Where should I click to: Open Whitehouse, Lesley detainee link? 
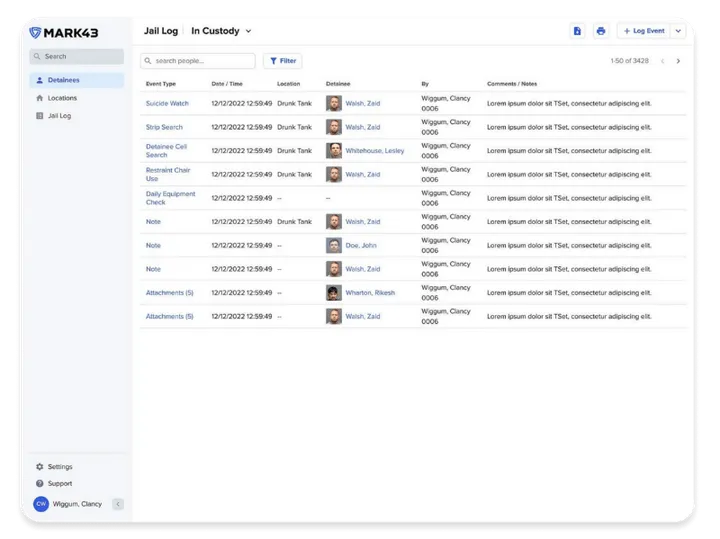(375, 151)
